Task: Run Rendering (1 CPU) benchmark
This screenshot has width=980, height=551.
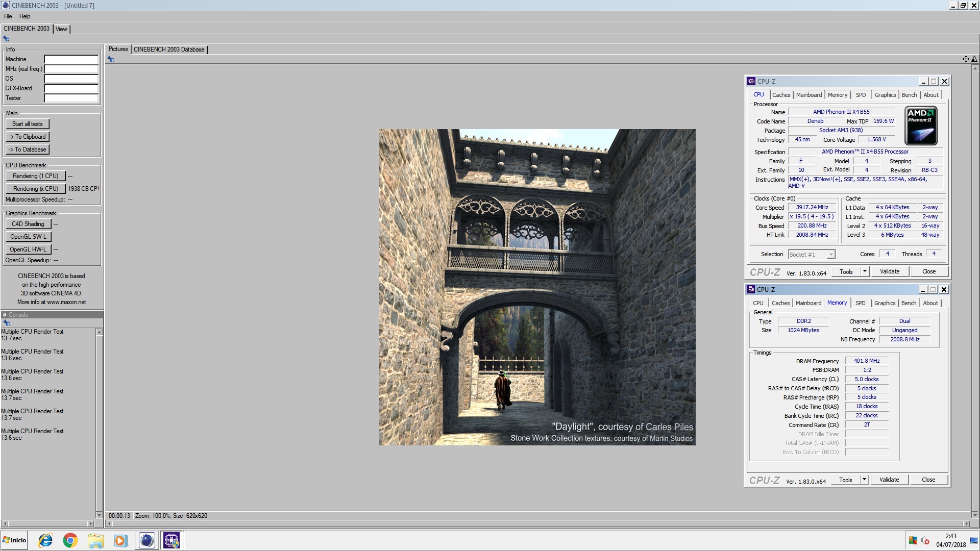Action: 36,176
